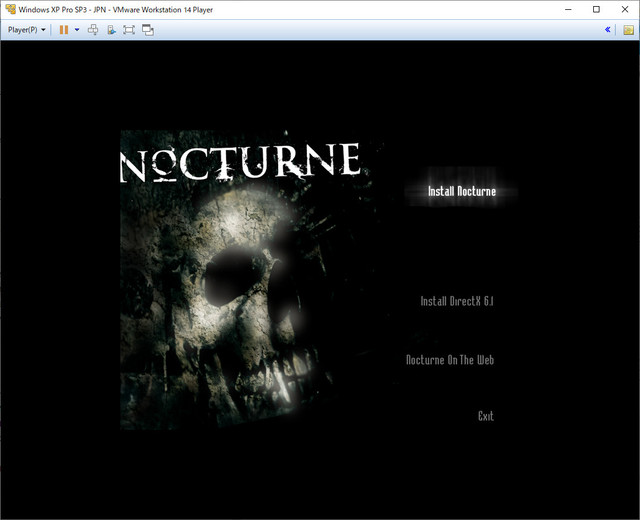Open the Player(P) menu
The image size is (640, 520).
pos(27,30)
